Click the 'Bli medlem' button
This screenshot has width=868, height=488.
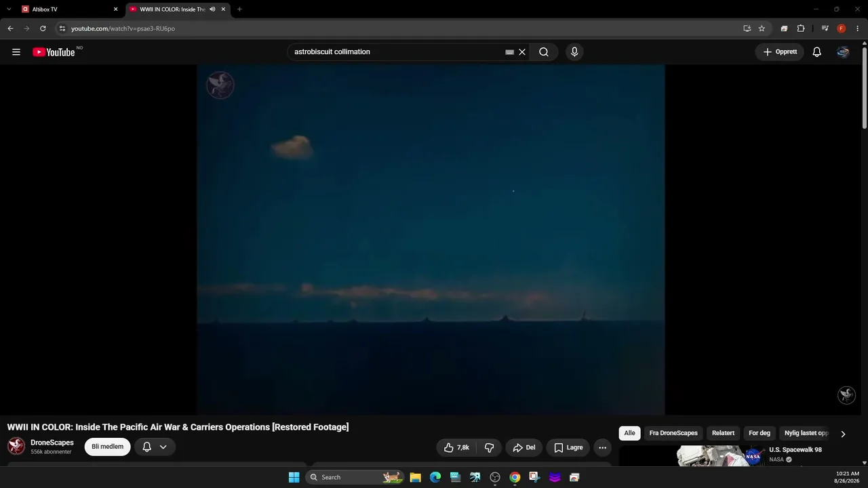tap(107, 447)
